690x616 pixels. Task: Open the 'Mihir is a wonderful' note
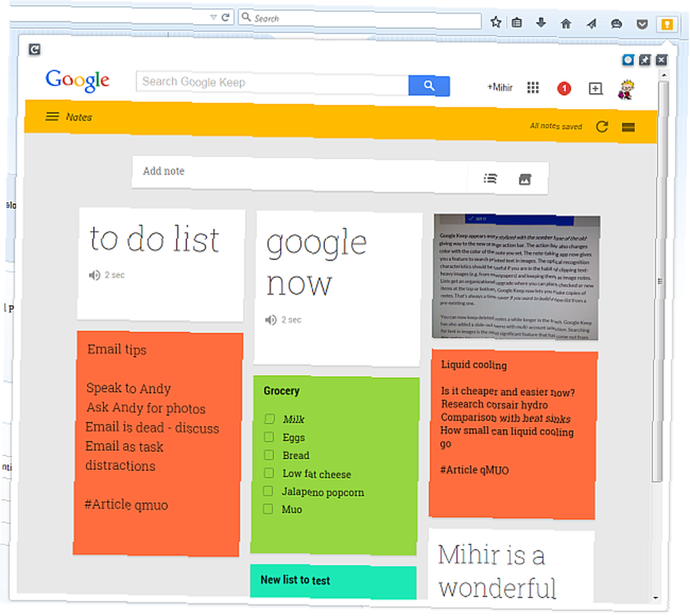point(511,566)
